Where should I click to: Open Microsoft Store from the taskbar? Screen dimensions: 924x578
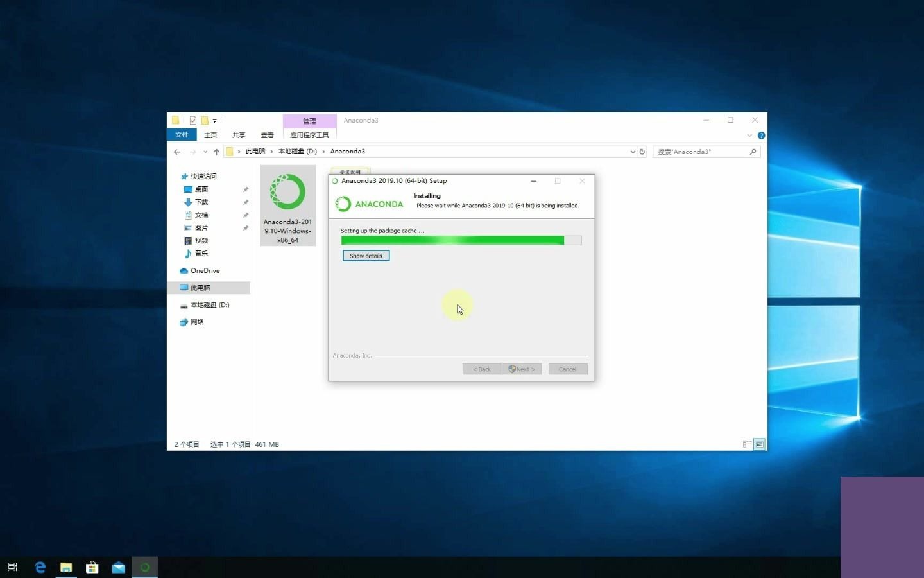click(x=92, y=567)
